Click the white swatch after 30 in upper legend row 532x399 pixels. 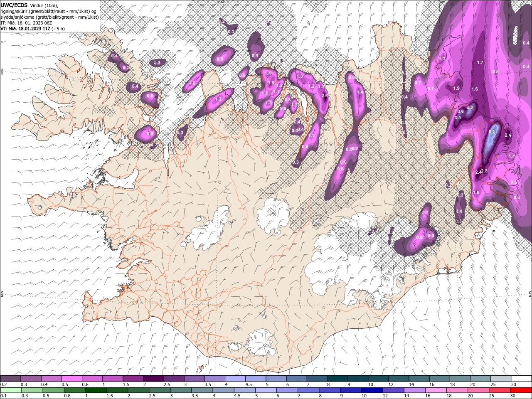click(x=522, y=378)
